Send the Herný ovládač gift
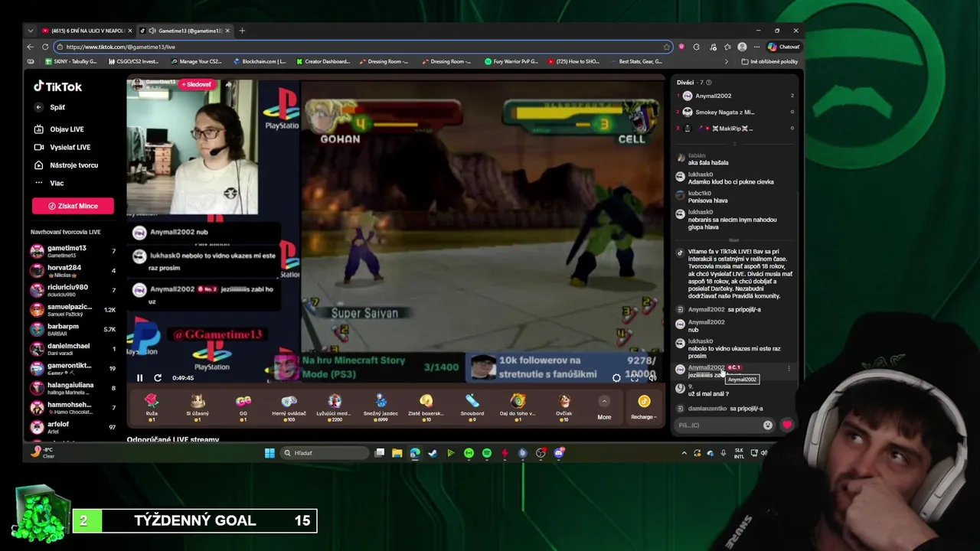980x551 pixels. [x=289, y=406]
